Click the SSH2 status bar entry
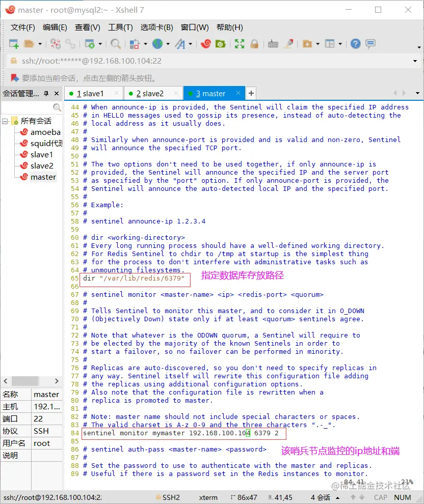The width and height of the screenshot is (424, 504). [x=168, y=497]
